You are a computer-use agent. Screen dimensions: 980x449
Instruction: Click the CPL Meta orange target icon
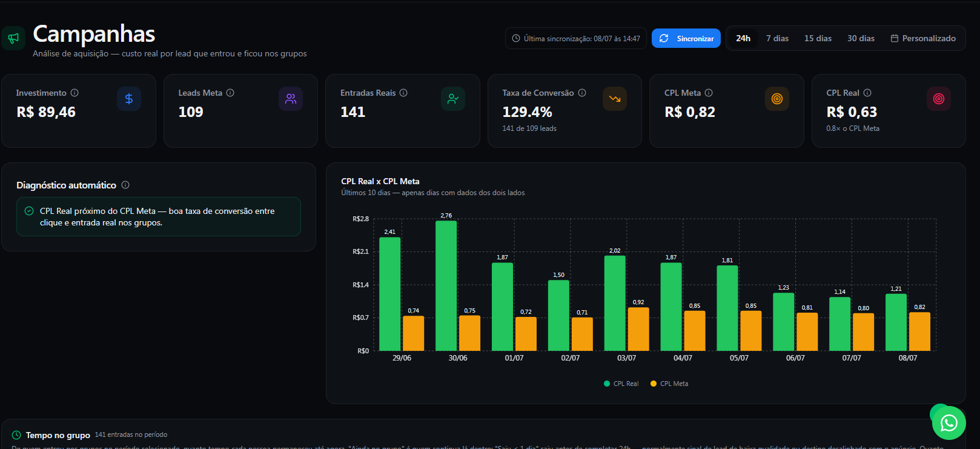point(777,99)
